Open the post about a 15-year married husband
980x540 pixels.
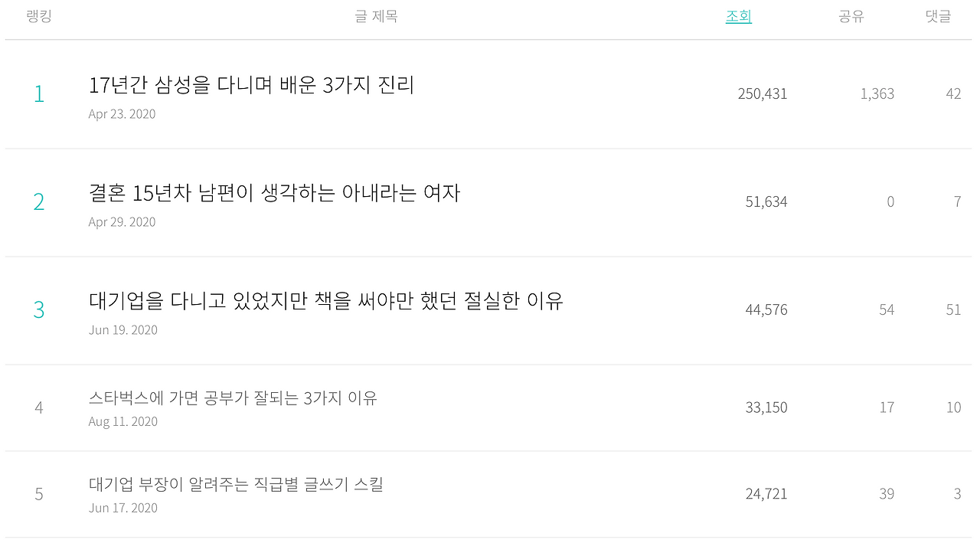coord(274,193)
